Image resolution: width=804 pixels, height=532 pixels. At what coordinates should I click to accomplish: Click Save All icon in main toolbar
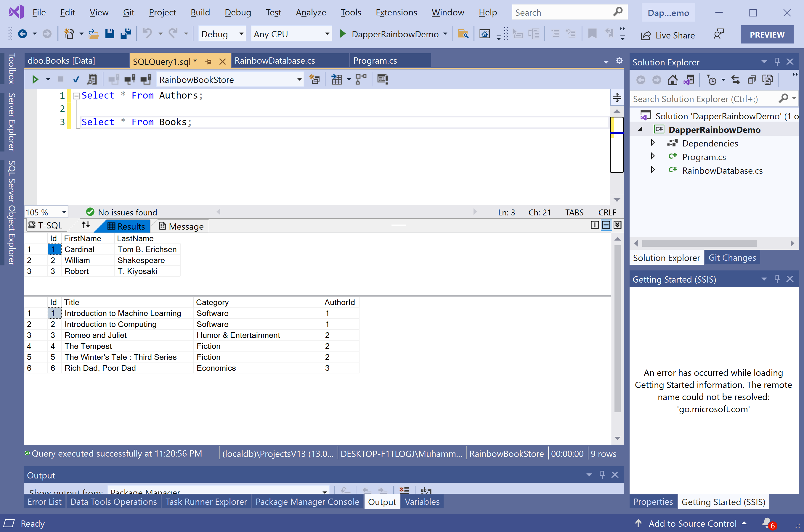pyautogui.click(x=126, y=34)
